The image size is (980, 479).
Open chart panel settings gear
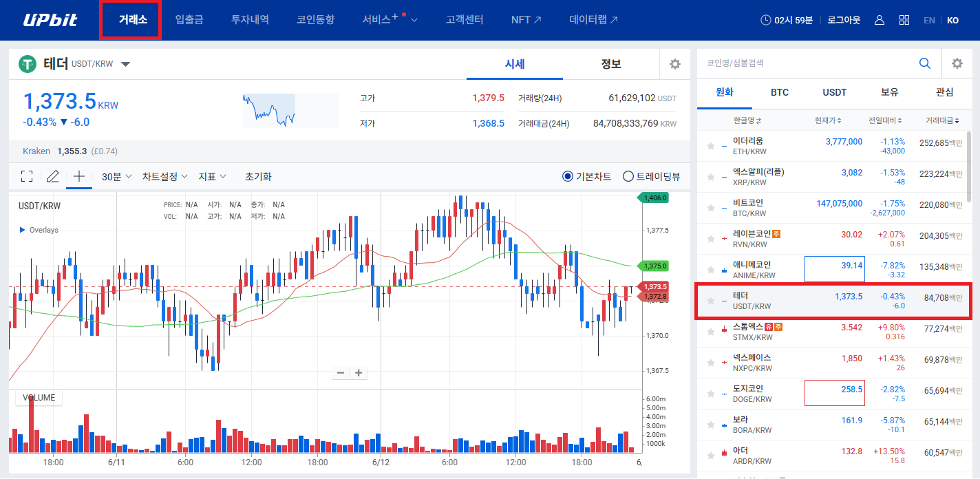[675, 64]
